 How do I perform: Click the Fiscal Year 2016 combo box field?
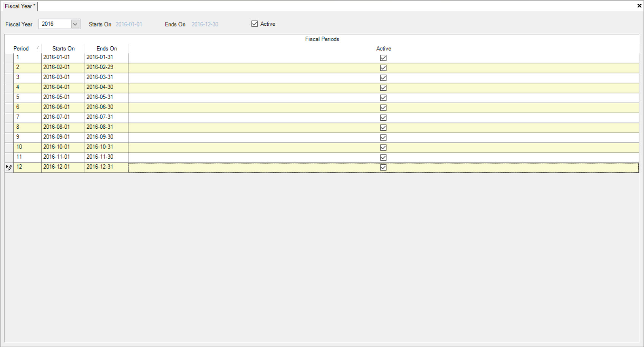click(59, 24)
